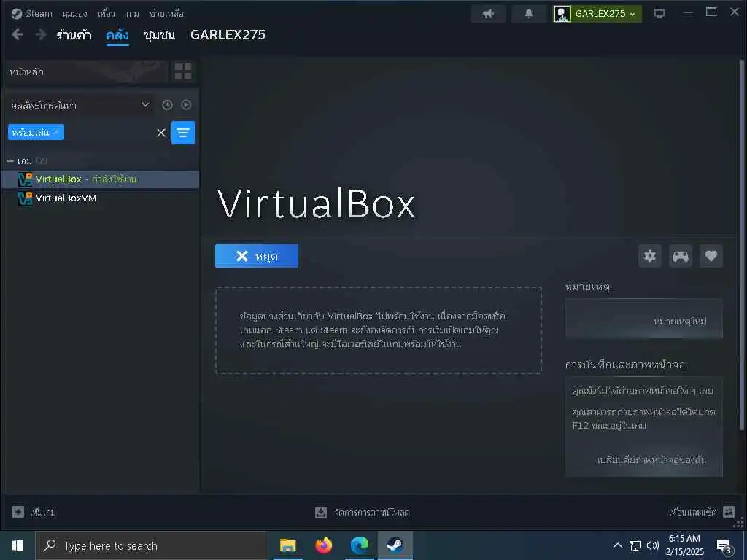Launch Firefox from the taskbar
This screenshot has height=560, width=747.
point(324,545)
